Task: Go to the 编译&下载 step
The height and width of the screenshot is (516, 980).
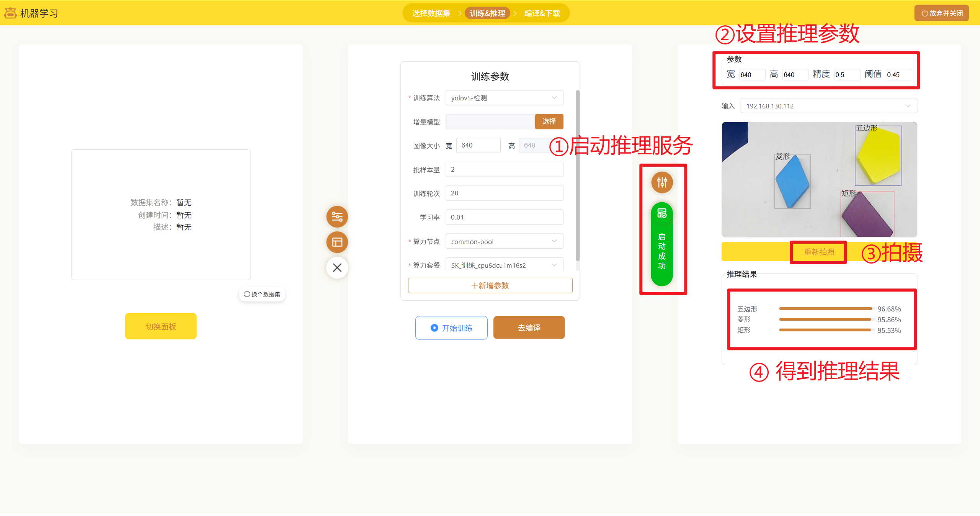Action: click(x=542, y=13)
